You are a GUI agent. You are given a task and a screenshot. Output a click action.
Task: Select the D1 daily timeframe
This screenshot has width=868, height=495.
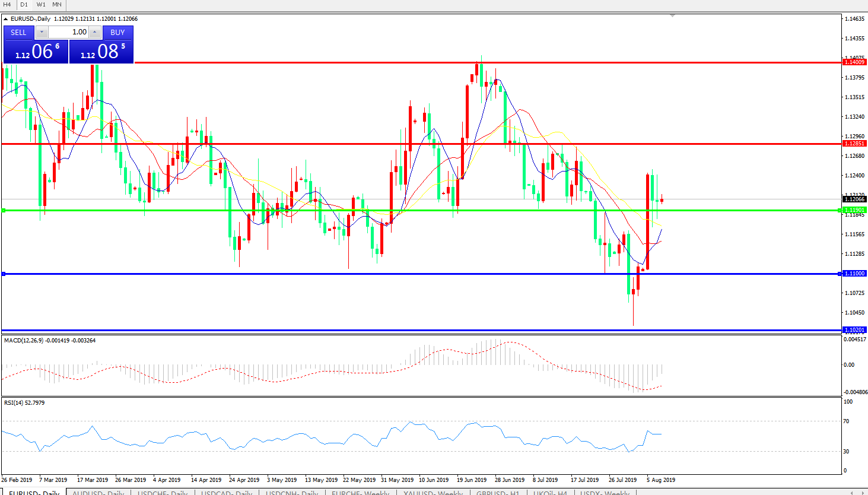(24, 5)
